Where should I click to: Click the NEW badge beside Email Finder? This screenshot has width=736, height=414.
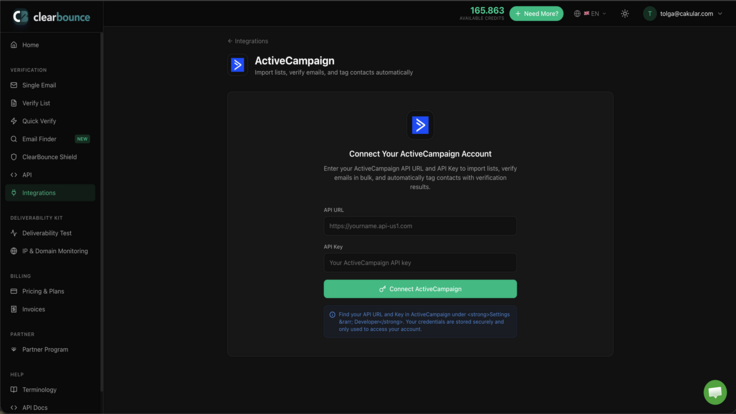(82, 139)
